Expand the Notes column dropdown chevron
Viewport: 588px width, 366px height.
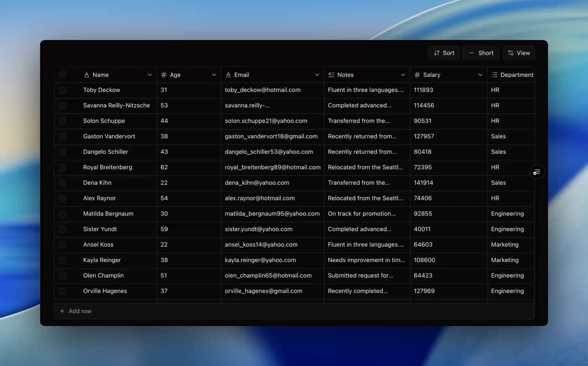point(403,75)
